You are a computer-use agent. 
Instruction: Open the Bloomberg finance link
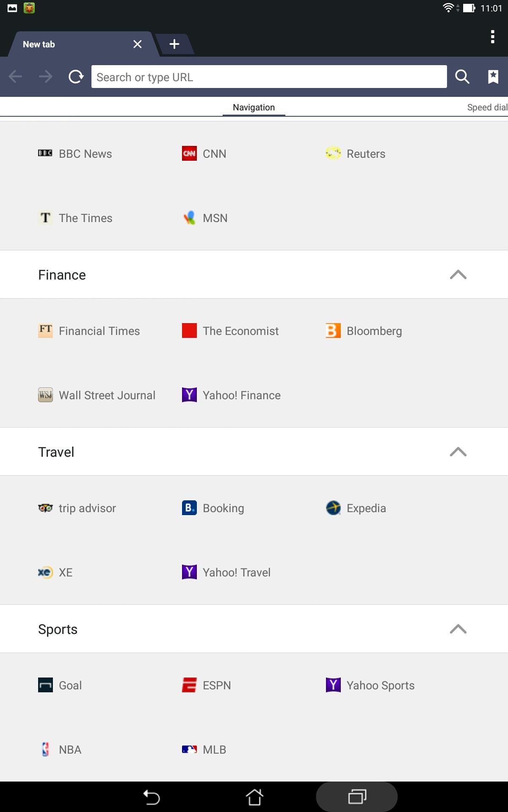(x=374, y=331)
